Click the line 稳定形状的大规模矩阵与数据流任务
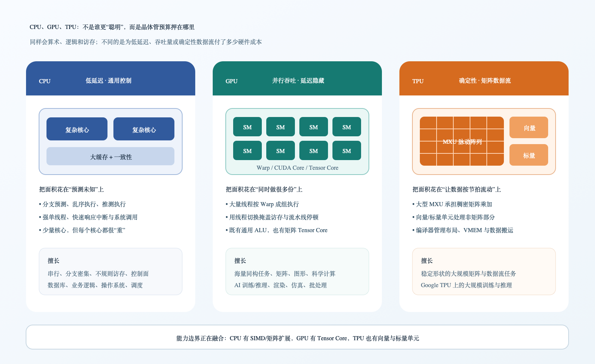Viewport: 595px width, 364px height. coord(469,274)
